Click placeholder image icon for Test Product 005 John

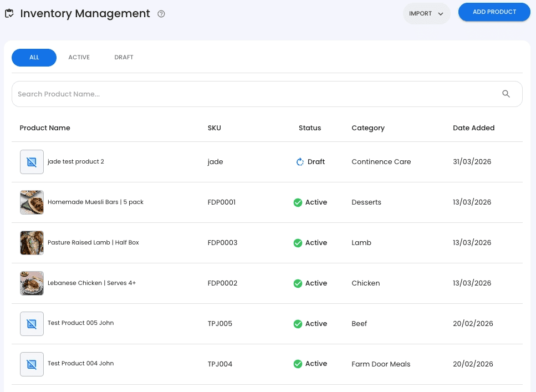tap(32, 323)
